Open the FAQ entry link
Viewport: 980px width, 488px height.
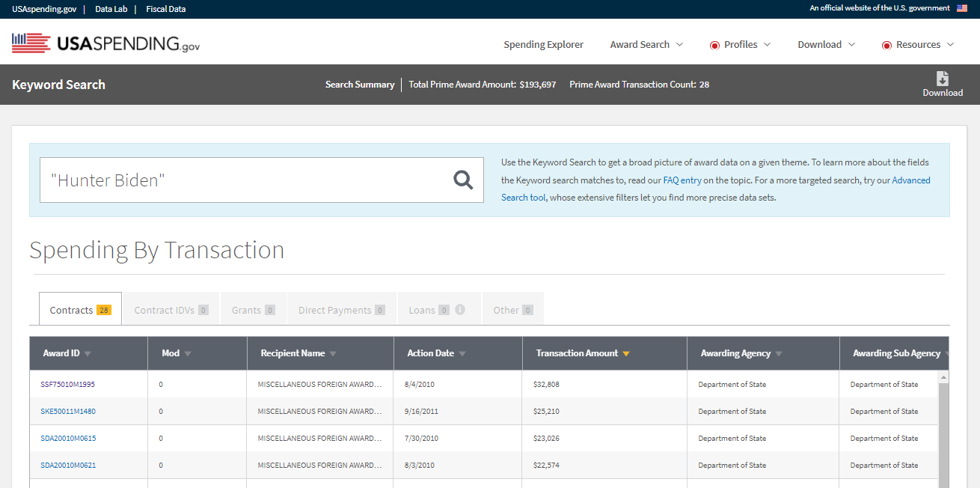(x=682, y=180)
